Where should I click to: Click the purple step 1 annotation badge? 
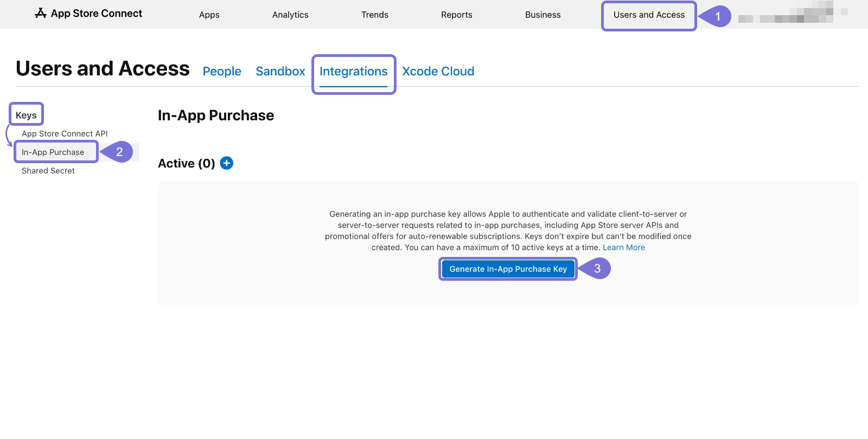[717, 16]
